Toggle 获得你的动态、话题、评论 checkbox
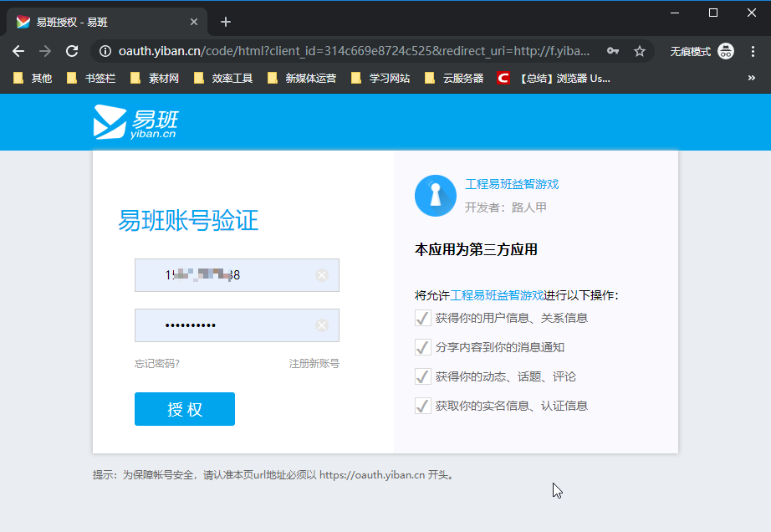The width and height of the screenshot is (771, 532). click(x=423, y=376)
